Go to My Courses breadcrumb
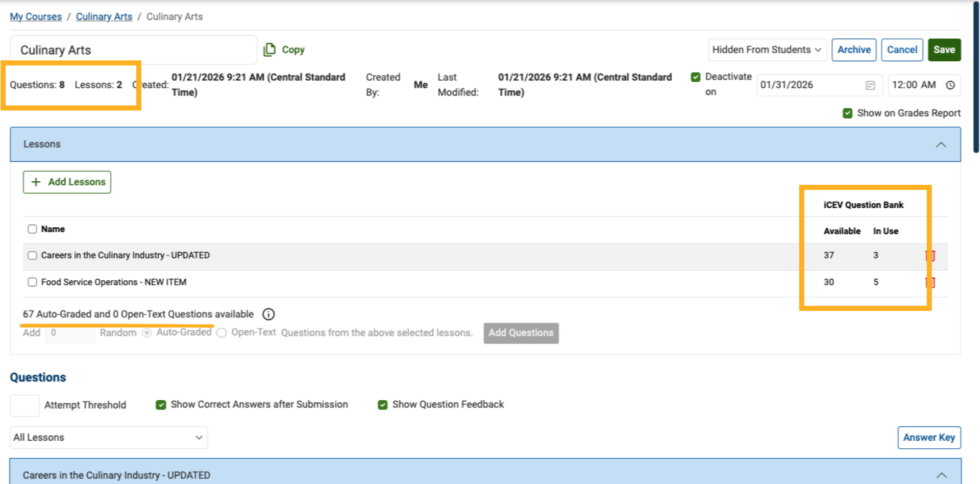The image size is (980, 484). click(36, 17)
